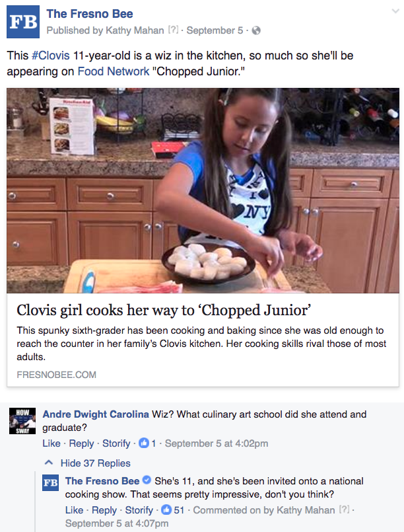Open the Food Network link
Screen dimensions: 404x532
(113, 71)
